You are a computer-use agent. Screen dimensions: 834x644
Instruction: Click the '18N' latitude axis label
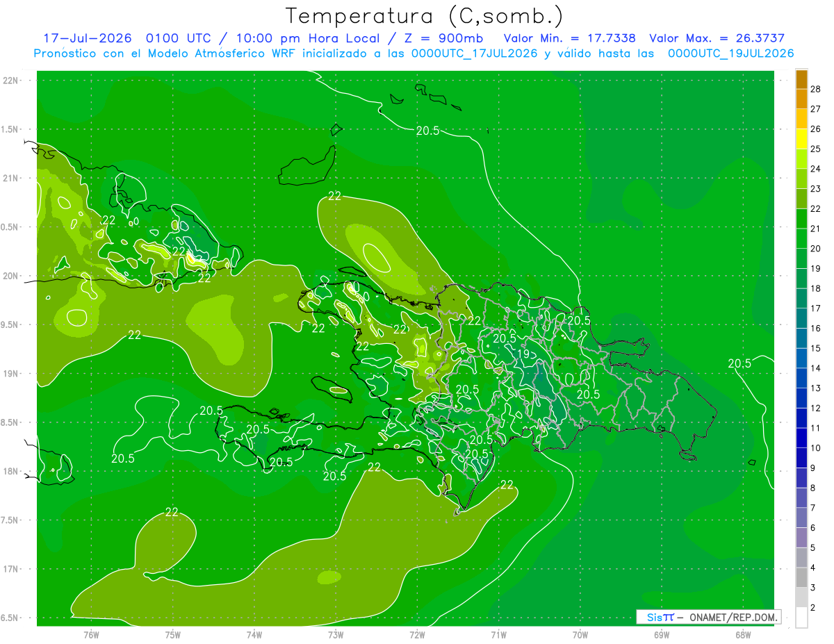click(x=10, y=471)
